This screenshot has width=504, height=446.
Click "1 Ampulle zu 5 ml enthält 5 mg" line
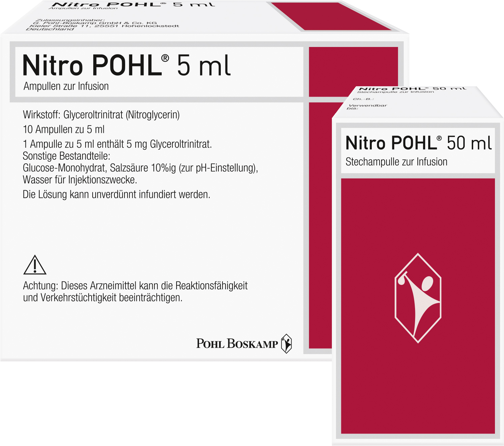117,144
